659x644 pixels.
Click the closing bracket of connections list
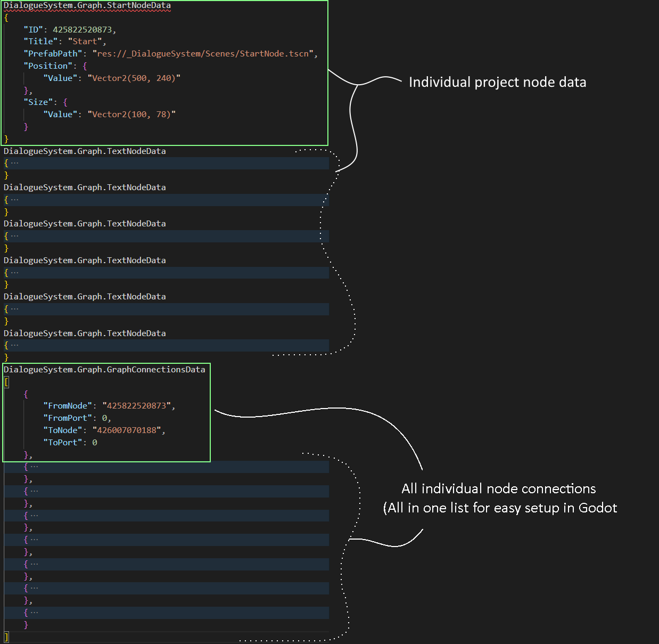click(x=6, y=636)
